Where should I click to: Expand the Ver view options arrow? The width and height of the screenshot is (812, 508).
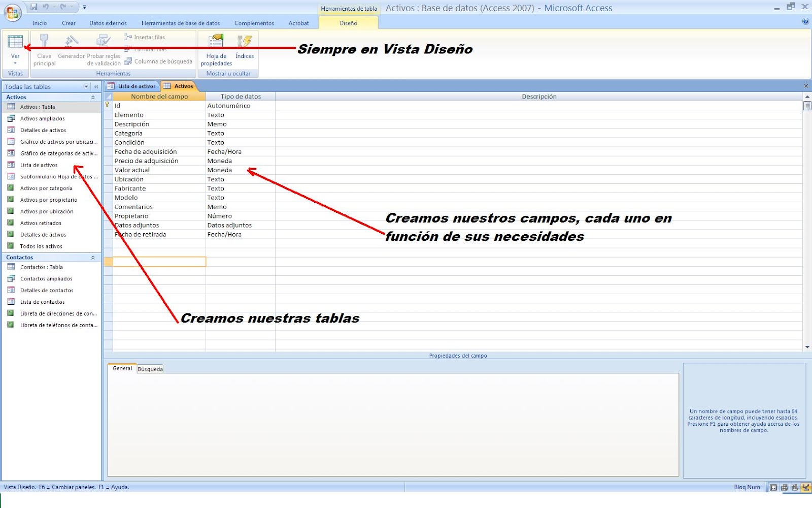[x=15, y=62]
